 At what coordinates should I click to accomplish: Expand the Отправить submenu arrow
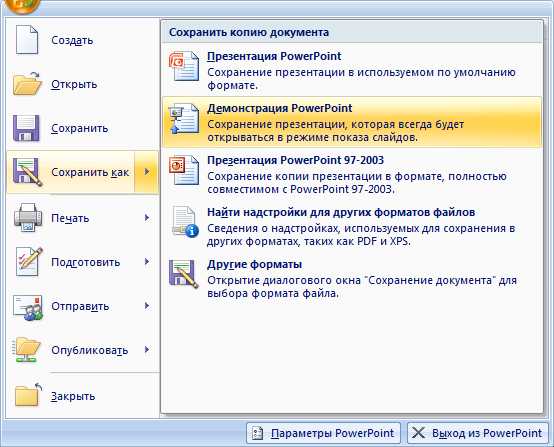[147, 306]
